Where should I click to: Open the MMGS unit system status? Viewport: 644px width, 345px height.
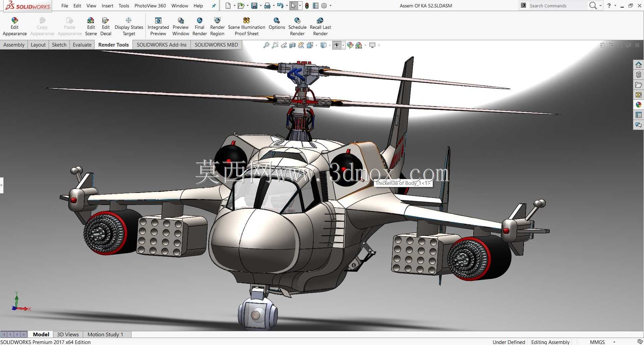coord(597,342)
